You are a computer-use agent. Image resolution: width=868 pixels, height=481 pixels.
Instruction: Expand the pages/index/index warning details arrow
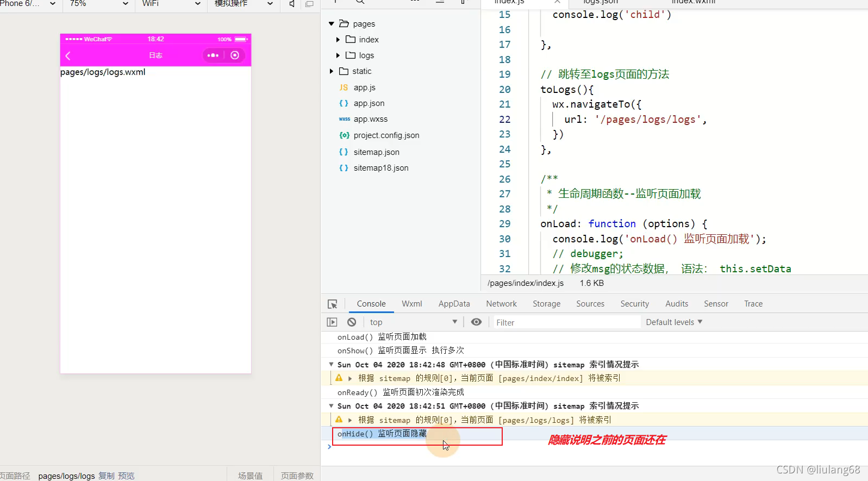(350, 378)
